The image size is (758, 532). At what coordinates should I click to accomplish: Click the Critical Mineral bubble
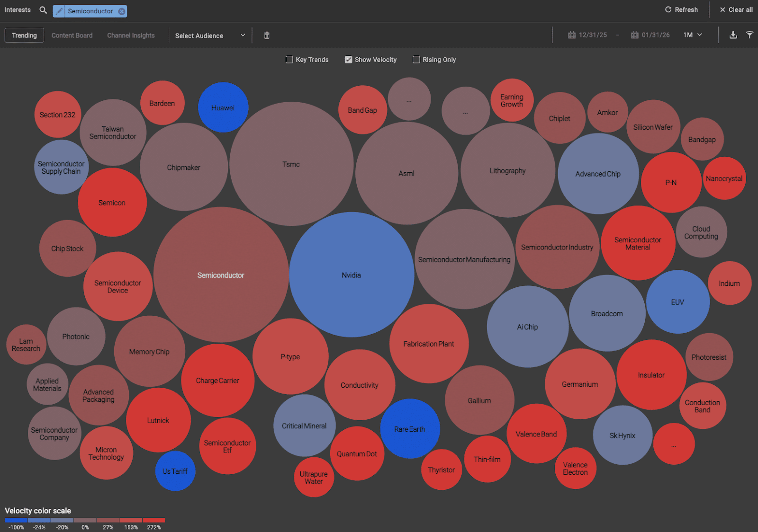(x=305, y=426)
